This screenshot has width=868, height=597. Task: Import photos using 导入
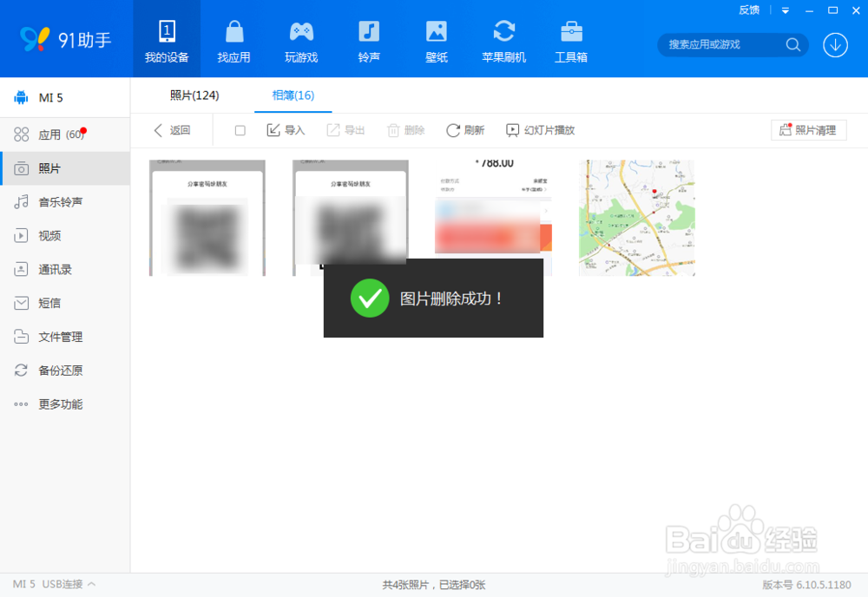tap(283, 130)
